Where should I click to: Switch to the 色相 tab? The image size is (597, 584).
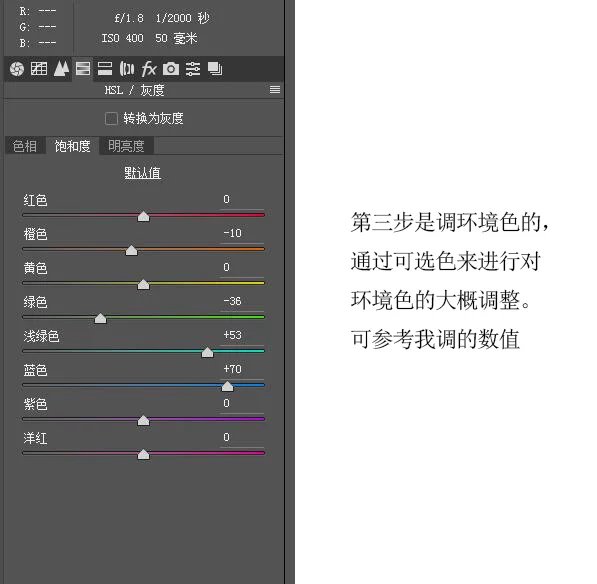point(25,146)
